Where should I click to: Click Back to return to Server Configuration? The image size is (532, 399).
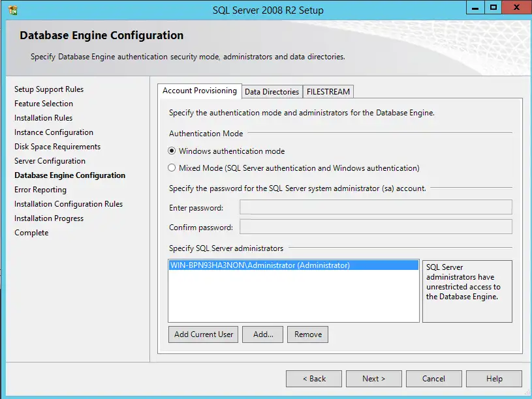click(x=313, y=378)
